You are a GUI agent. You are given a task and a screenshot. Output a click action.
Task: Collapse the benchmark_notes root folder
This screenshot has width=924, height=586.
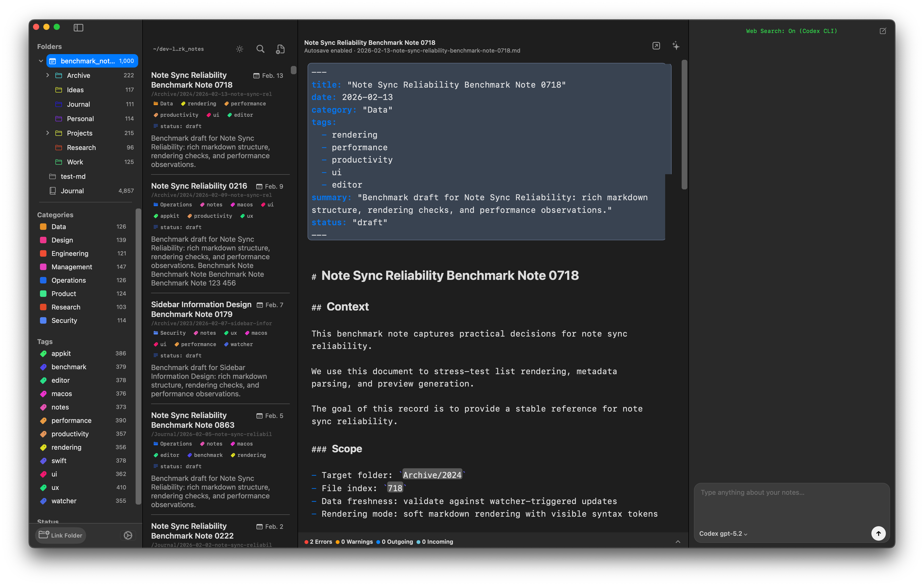41,61
